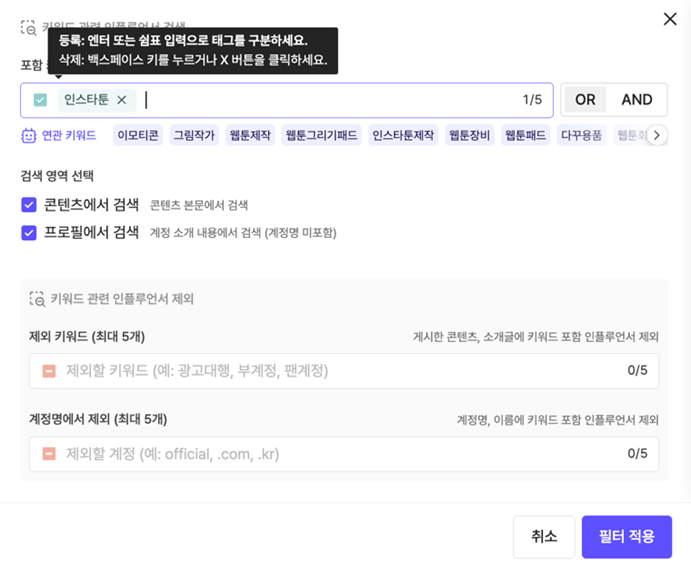Focus the 제외할 키워드 input field
Viewport: 691px width, 576px height.
tap(330, 371)
